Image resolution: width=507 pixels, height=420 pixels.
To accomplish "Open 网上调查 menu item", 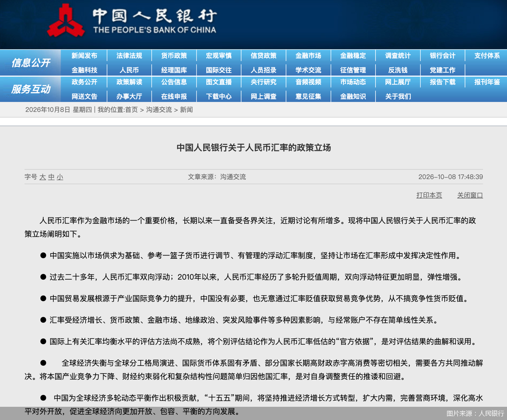I will pos(263,96).
